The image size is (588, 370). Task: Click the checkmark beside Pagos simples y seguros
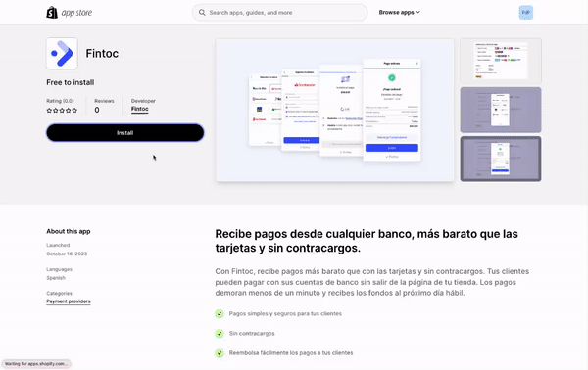[220, 314]
